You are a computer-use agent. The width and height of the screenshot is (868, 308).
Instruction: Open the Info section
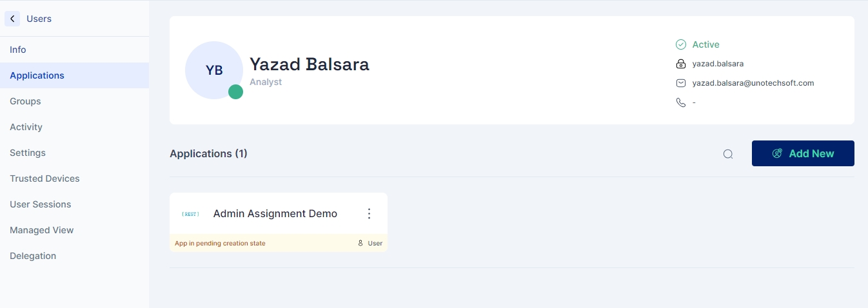18,50
